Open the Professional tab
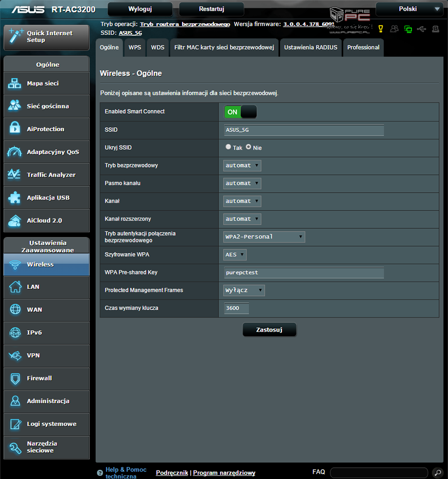This screenshot has height=479, width=448. tap(363, 47)
